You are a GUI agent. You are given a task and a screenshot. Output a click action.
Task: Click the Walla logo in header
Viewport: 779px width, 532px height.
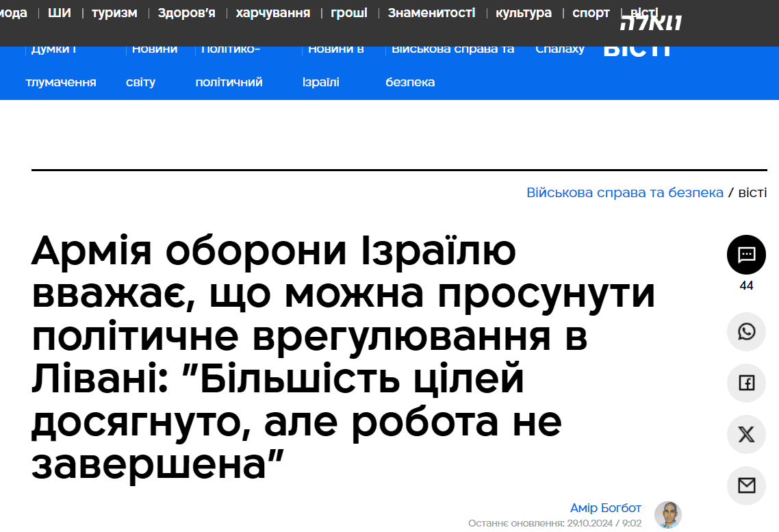coord(650,23)
